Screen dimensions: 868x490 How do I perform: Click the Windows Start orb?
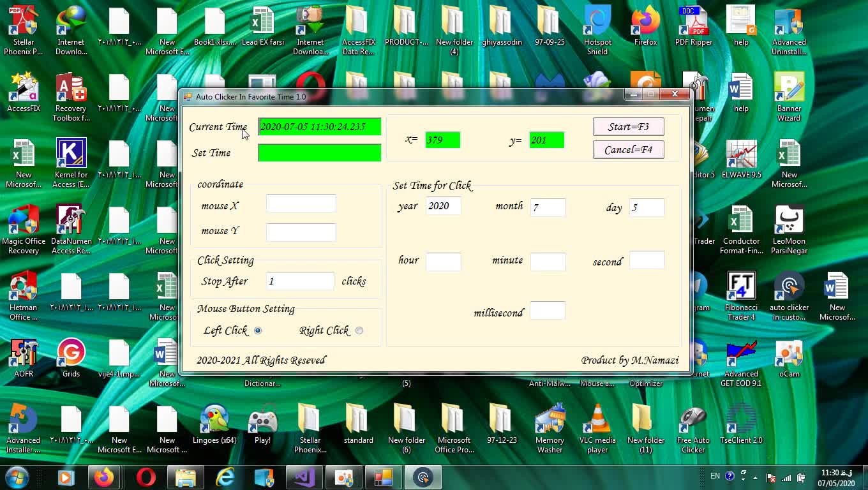17,477
